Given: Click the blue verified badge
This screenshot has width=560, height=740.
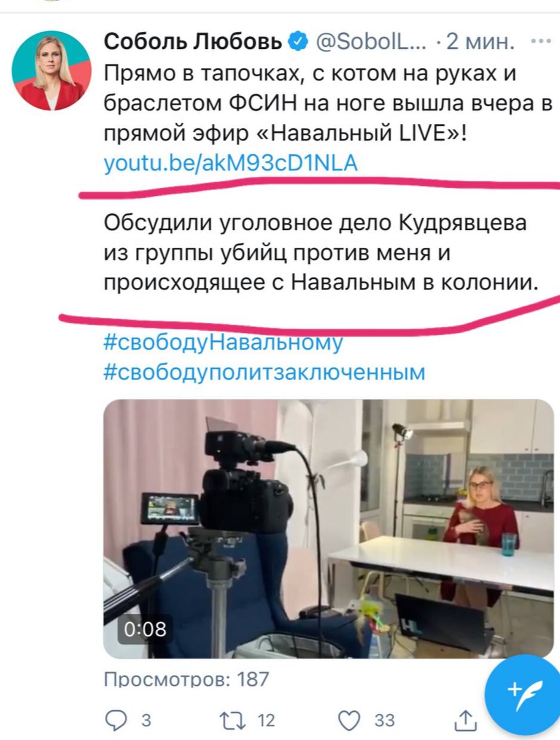Looking at the screenshot, I should coord(298,43).
